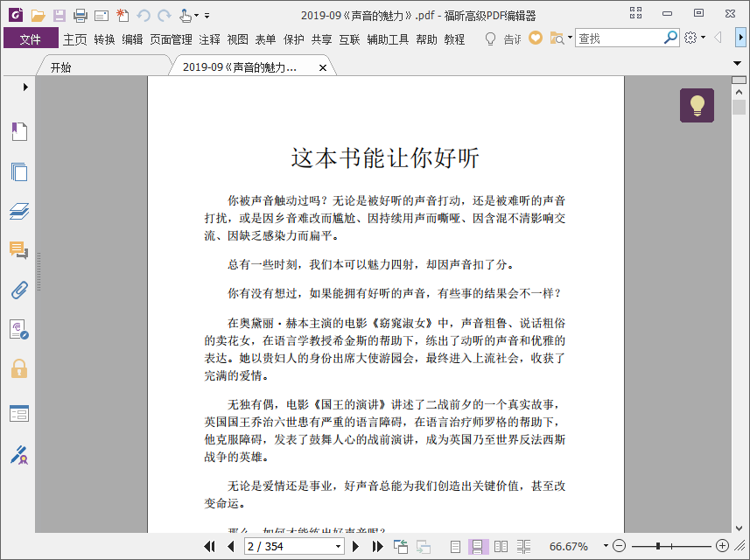Viewport: 750px width, 560px height.
Task: Open the Comments panel icon
Action: pos(19,250)
